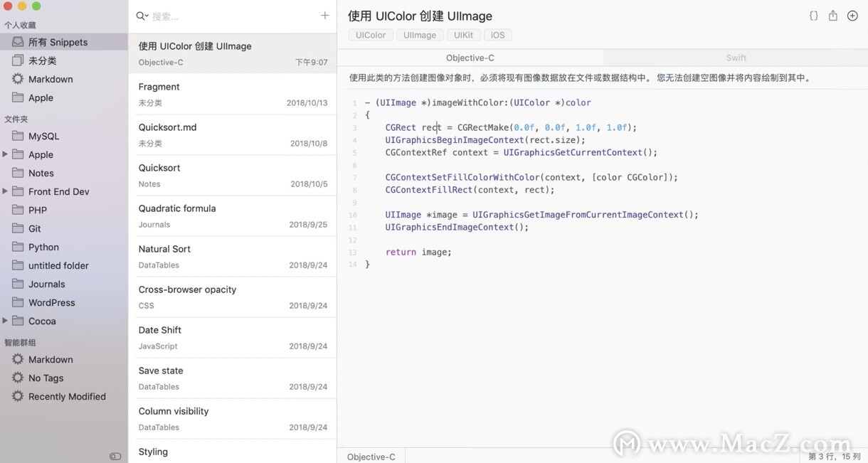
Task: Click the smart group Markdown gear icon
Action: pos(18,359)
